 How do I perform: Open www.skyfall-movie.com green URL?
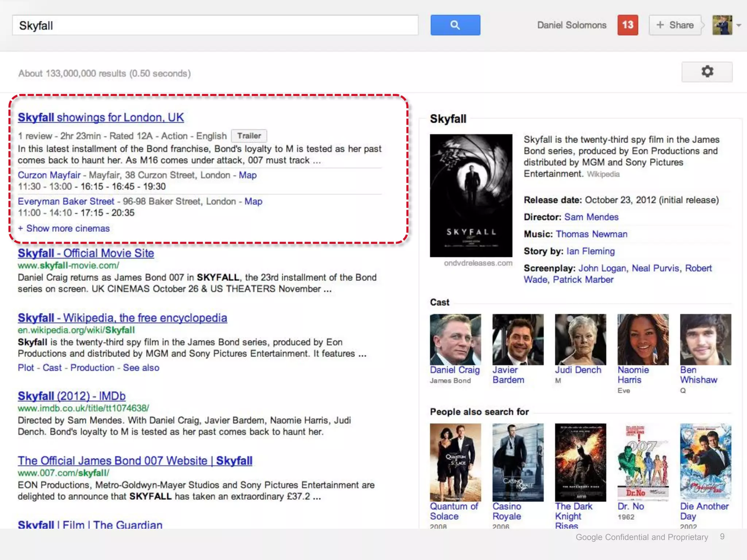click(x=69, y=265)
